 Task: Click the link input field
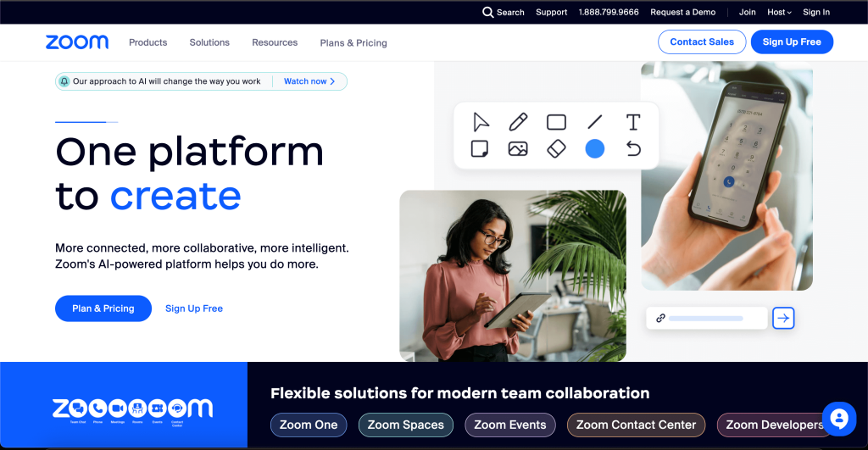click(706, 318)
